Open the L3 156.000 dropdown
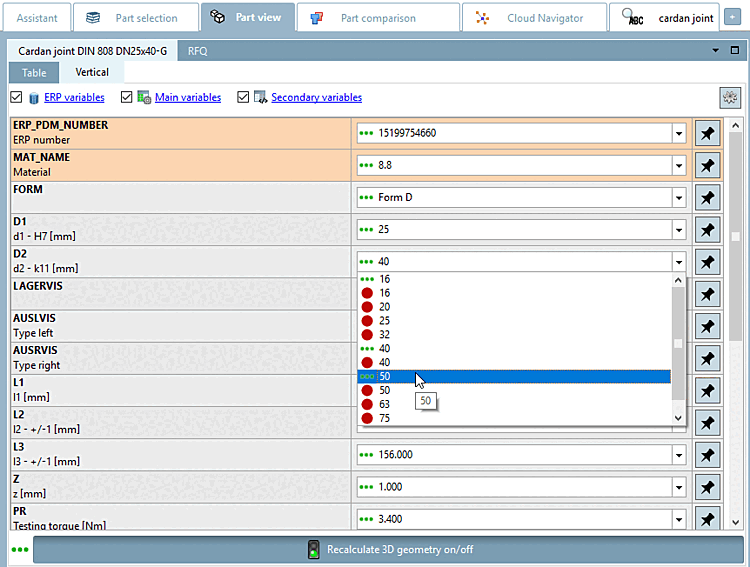 coord(679,455)
